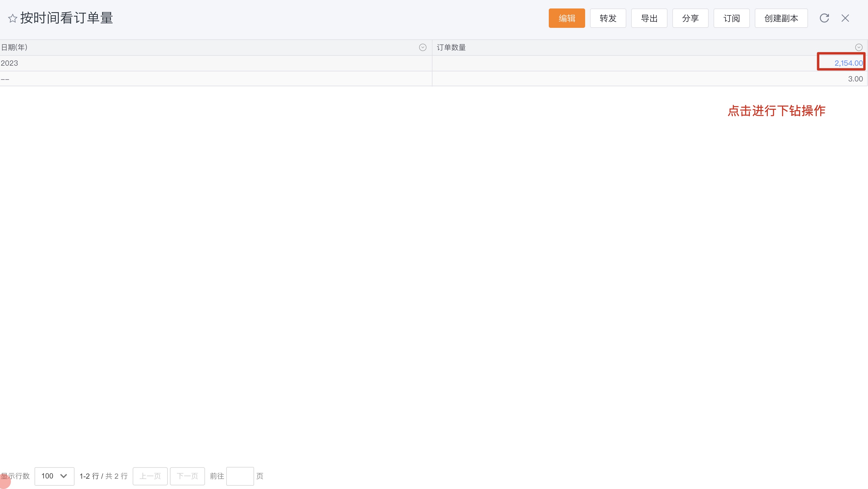Focus the page number input field
Screen dimensions: 868x489
[x=240, y=476]
